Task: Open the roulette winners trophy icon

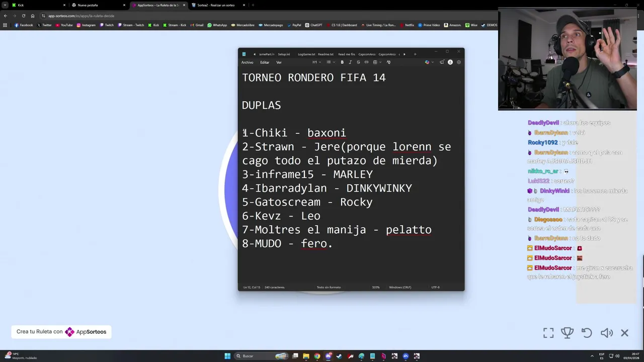Action: click(x=568, y=333)
